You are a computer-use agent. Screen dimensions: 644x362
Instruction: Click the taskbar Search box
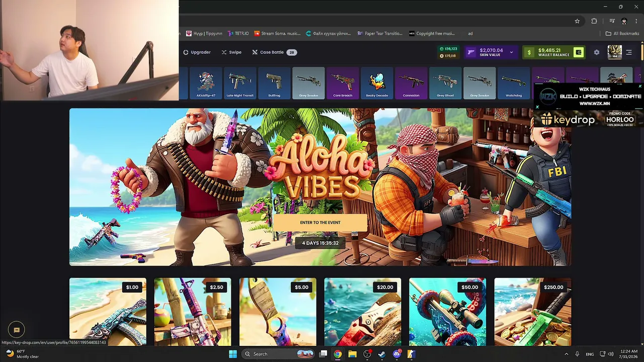[x=278, y=354]
